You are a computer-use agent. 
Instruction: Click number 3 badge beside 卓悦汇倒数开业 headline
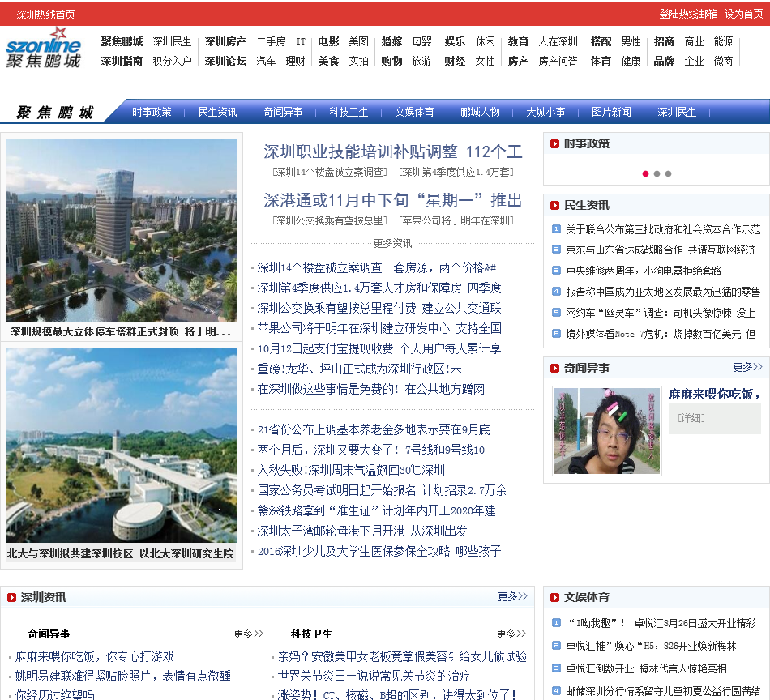556,668
